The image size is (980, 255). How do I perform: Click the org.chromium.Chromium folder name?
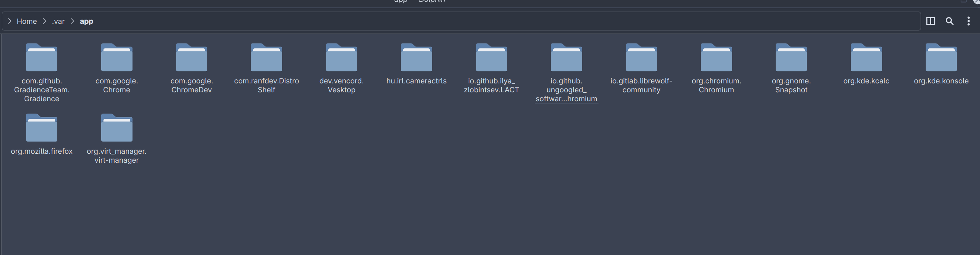[x=716, y=85]
